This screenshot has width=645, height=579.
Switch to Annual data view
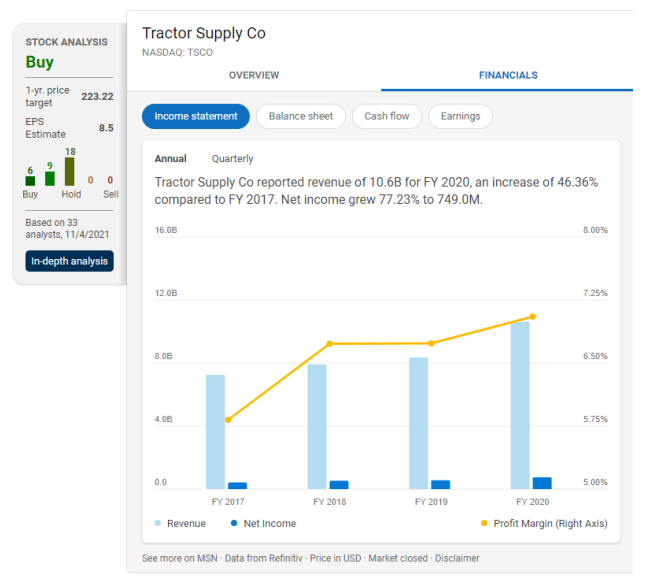(x=170, y=159)
